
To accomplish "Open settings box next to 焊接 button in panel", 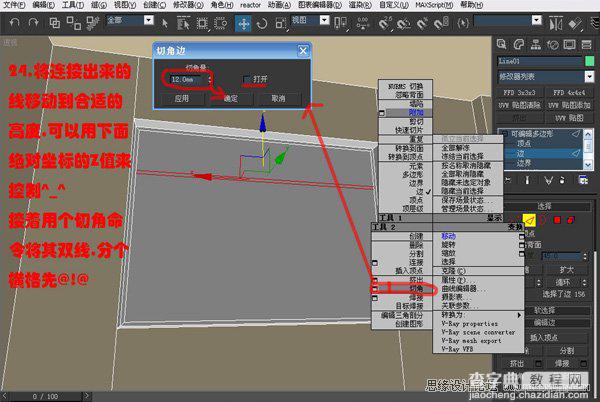I will [x=584, y=363].
